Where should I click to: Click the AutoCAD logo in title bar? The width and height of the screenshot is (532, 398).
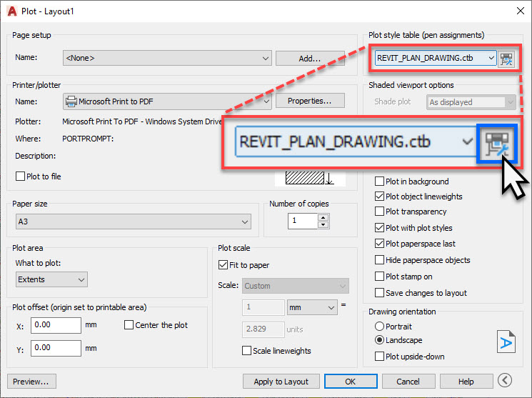(x=12, y=11)
